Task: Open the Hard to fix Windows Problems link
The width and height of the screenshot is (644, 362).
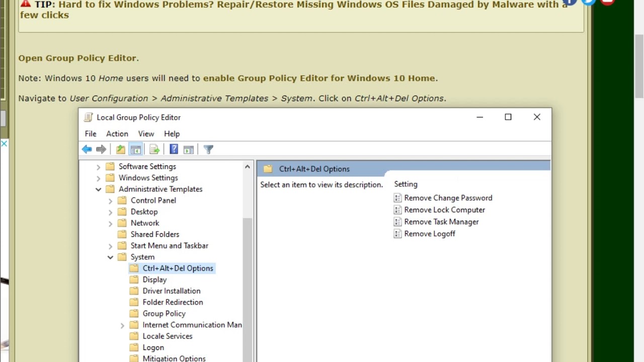Action: tap(293, 10)
